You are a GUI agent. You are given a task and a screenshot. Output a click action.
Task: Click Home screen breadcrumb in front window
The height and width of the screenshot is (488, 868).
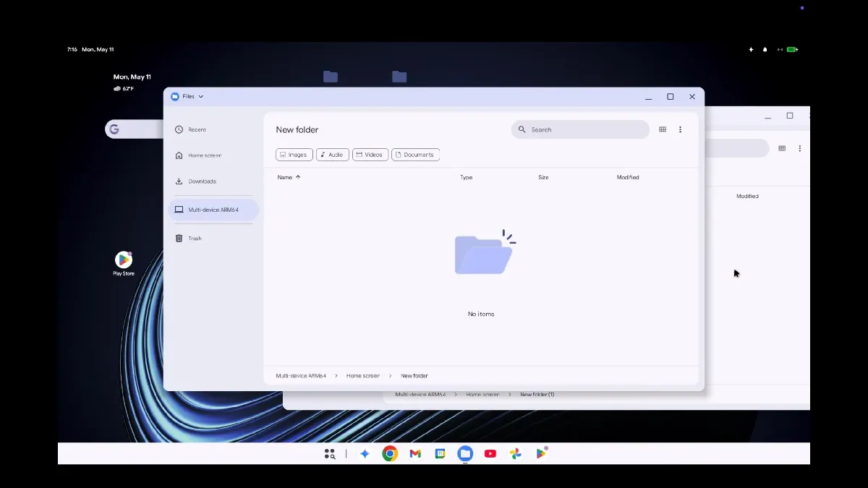point(363,376)
